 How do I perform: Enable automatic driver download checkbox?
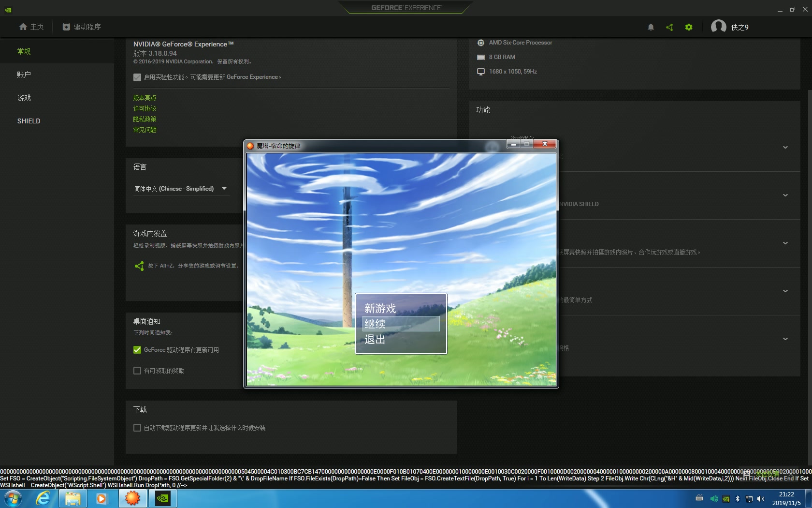(137, 428)
